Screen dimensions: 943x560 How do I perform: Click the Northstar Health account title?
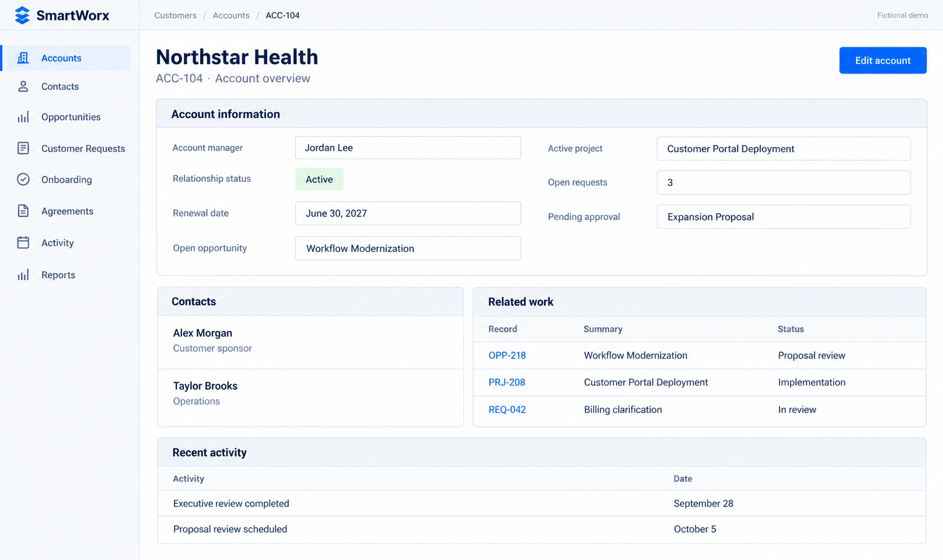237,57
